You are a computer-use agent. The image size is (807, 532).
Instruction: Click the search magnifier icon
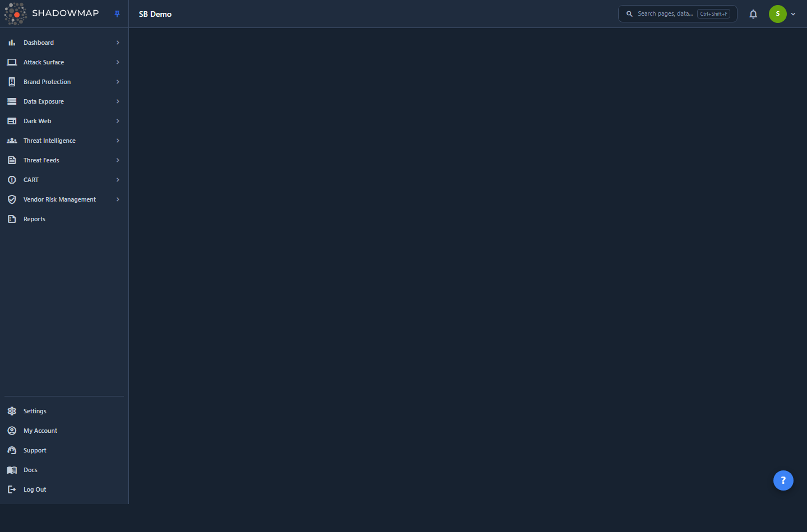[629, 14]
